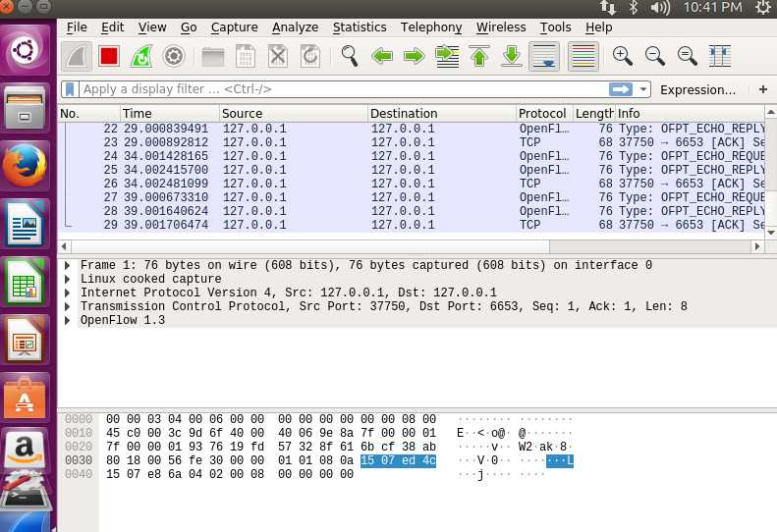
Task: Click packet list vertical scrollbar down arrow
Action: (770, 233)
